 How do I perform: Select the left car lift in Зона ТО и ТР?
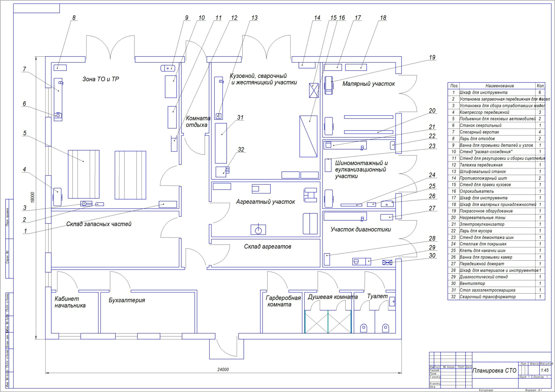[84, 174]
